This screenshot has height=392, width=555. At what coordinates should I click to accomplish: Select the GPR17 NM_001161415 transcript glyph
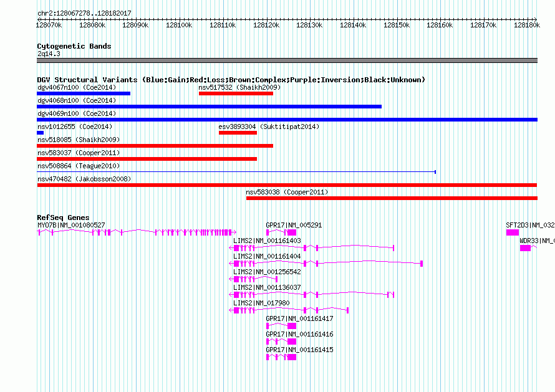[281, 357]
